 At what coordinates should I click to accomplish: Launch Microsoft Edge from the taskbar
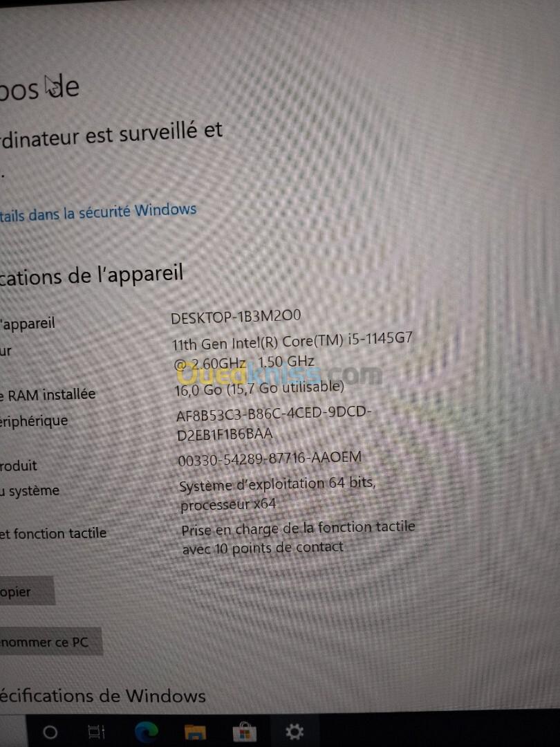146,731
